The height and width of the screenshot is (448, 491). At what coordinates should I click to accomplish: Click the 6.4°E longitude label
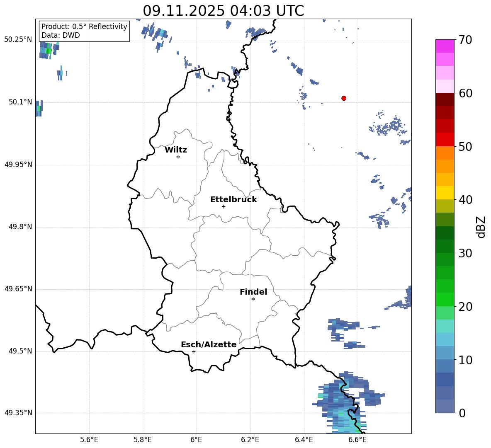click(304, 440)
